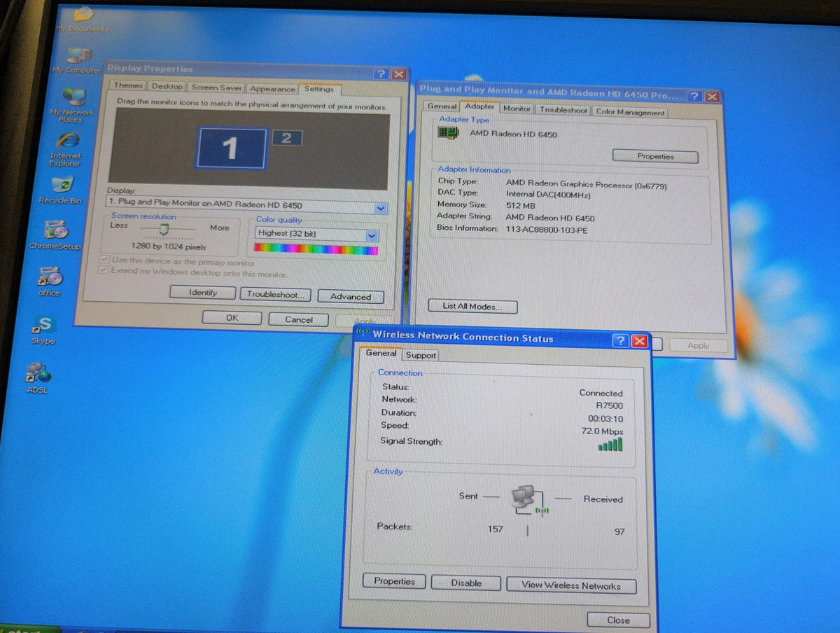The width and height of the screenshot is (840, 633).
Task: Open the Color quality dropdown
Action: click(x=372, y=236)
